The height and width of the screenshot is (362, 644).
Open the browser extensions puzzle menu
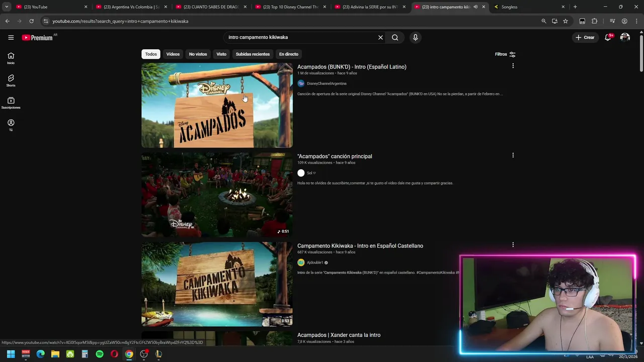tap(594, 21)
